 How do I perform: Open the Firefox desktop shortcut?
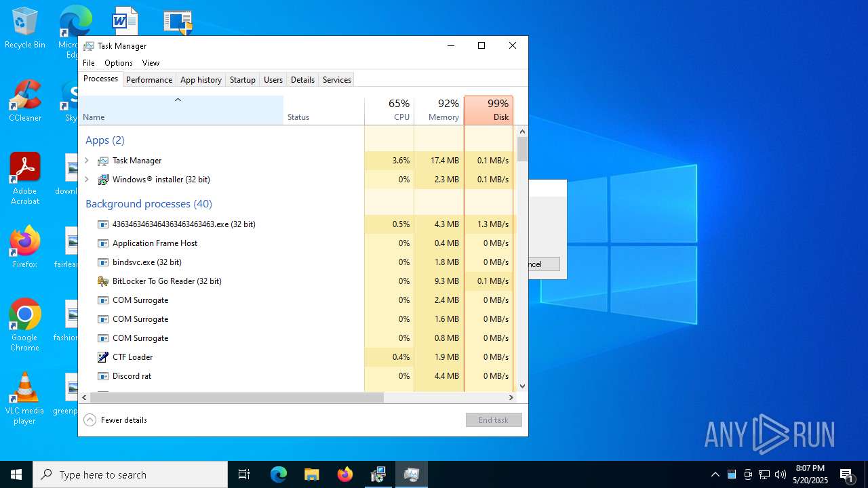(25, 247)
